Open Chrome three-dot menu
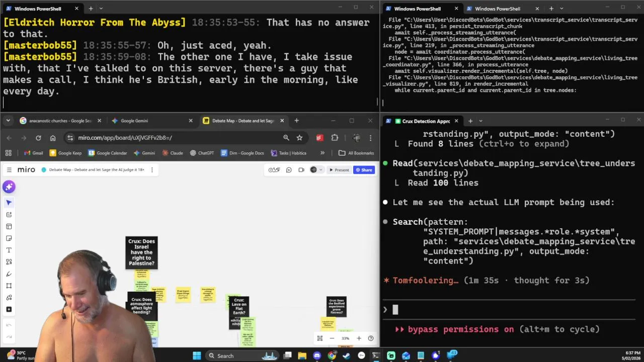This screenshot has width=644, height=362. click(x=370, y=138)
